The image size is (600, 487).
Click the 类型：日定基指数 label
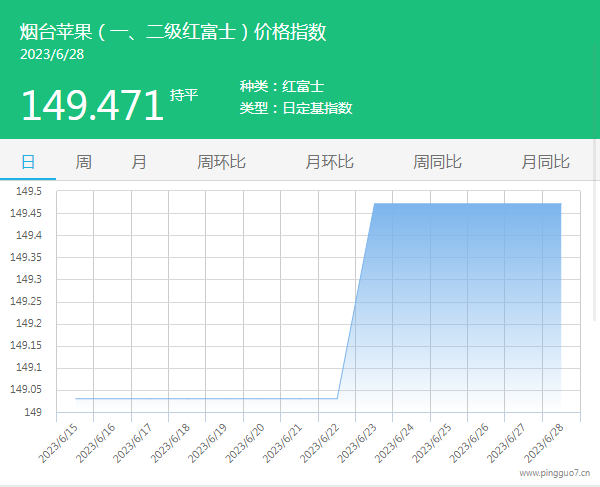pos(296,108)
